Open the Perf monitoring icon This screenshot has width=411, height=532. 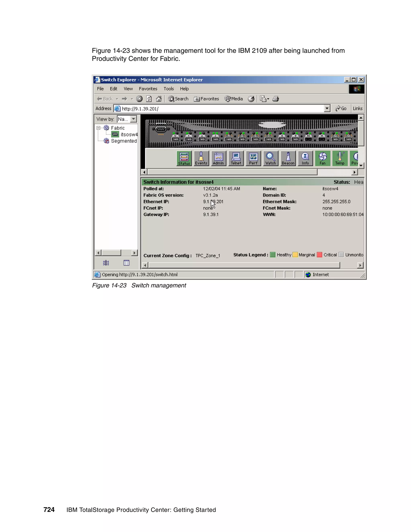253,158
